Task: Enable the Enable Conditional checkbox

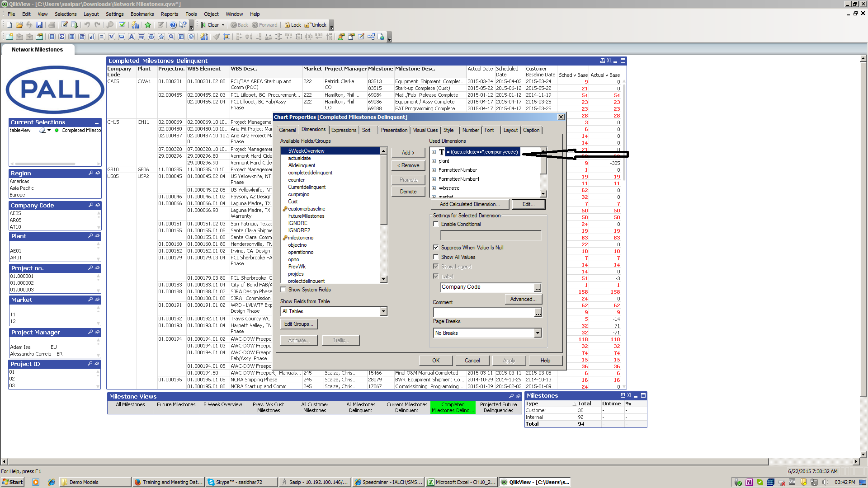Action: (436, 224)
